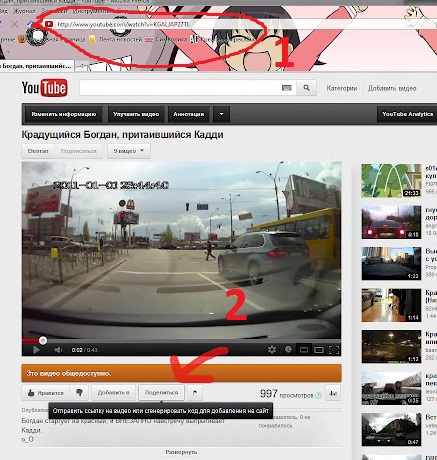
Task: Open the player settings gear
Action: pyautogui.click(x=272, y=350)
